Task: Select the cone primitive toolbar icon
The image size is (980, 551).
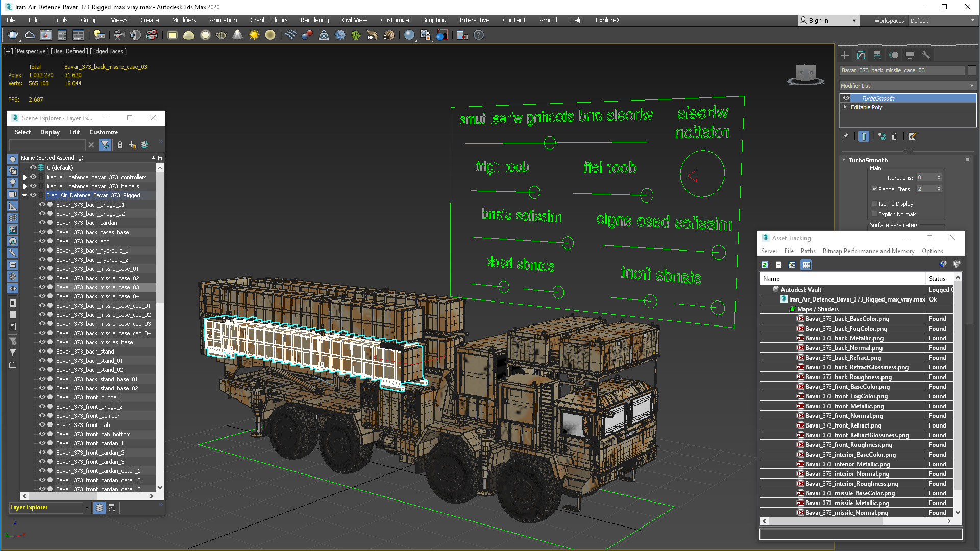Action: [x=237, y=35]
